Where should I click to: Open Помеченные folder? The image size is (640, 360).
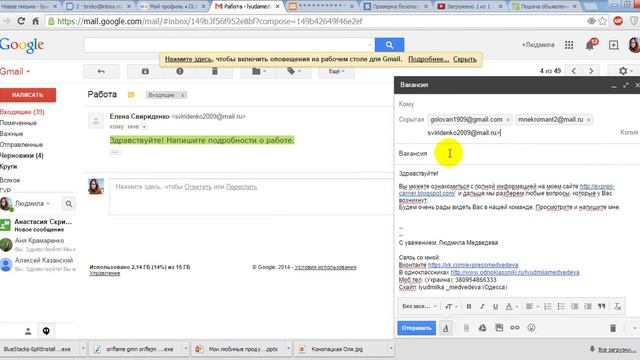18,123
